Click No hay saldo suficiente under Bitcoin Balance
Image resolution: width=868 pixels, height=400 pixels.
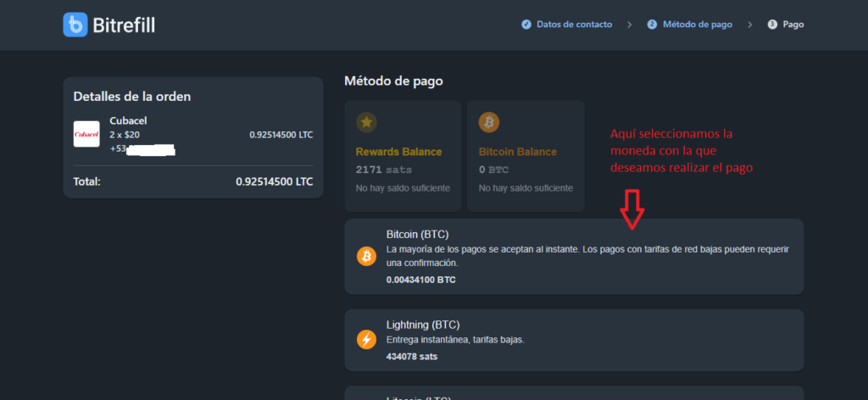coord(526,188)
